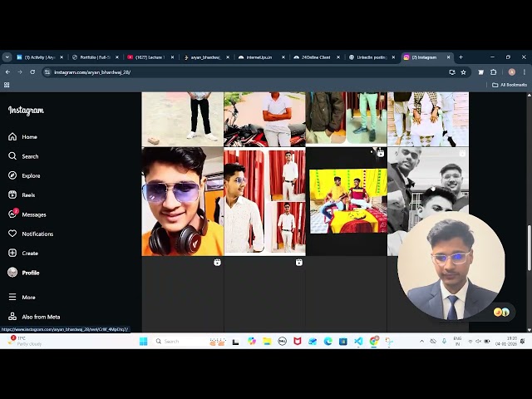Open post of man wearing headphones

click(182, 201)
